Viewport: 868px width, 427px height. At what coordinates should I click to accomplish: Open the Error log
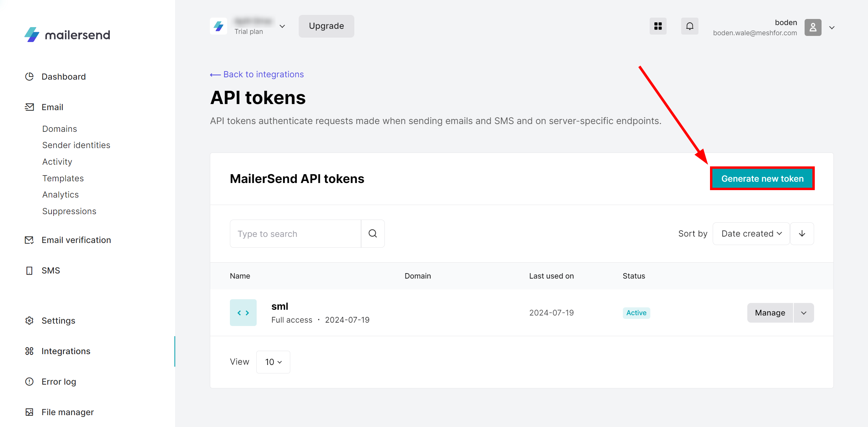pos(59,382)
